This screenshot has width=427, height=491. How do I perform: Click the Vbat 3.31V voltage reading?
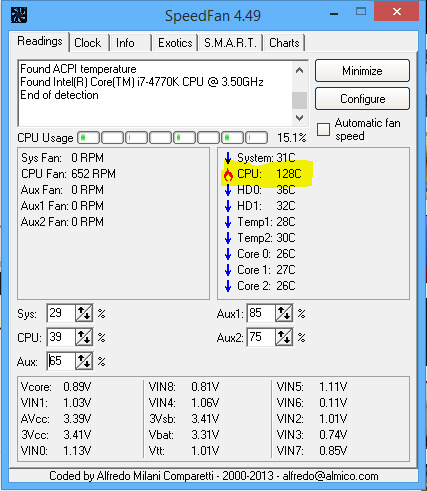click(184, 435)
